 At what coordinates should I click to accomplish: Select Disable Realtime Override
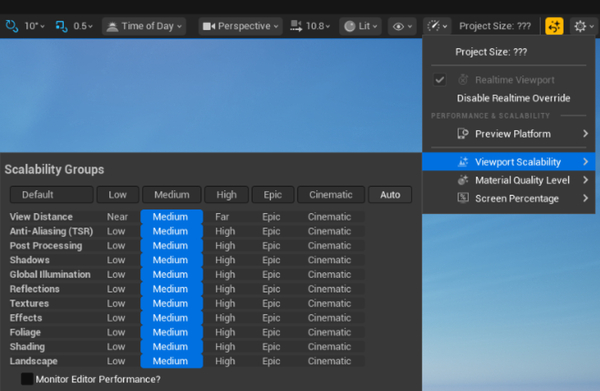click(x=513, y=98)
